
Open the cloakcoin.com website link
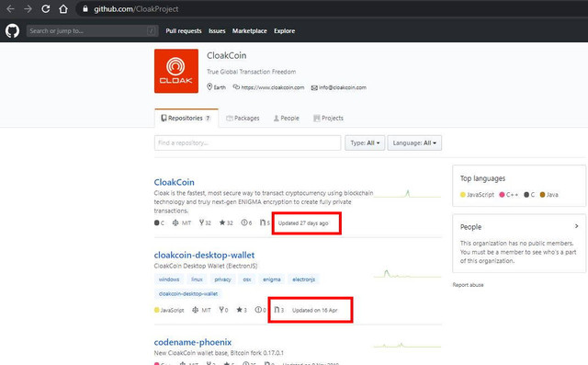pos(272,87)
